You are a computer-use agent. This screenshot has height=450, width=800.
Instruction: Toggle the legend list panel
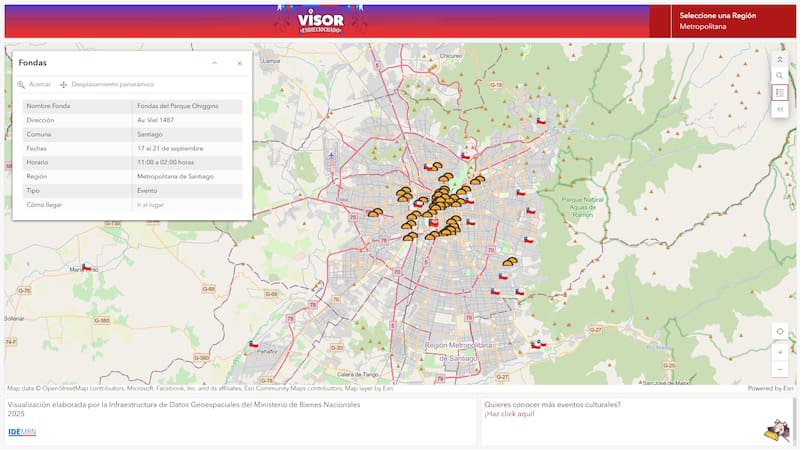pyautogui.click(x=780, y=92)
